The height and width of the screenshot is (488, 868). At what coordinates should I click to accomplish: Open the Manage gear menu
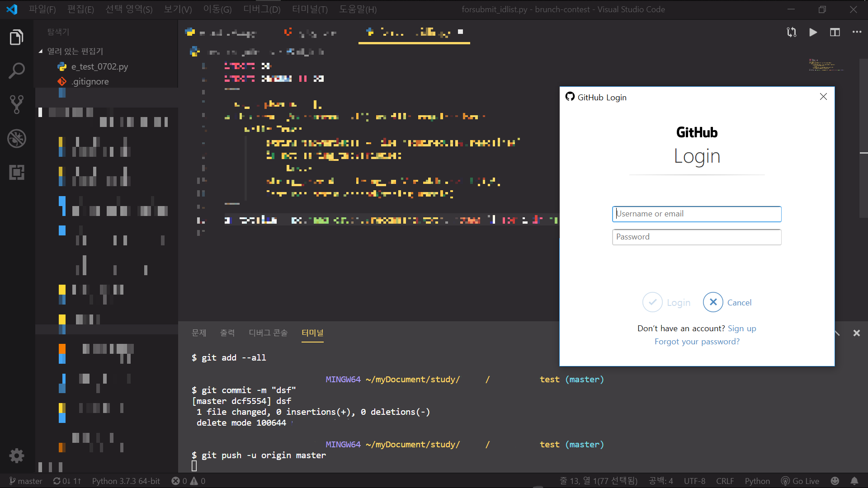tap(17, 455)
